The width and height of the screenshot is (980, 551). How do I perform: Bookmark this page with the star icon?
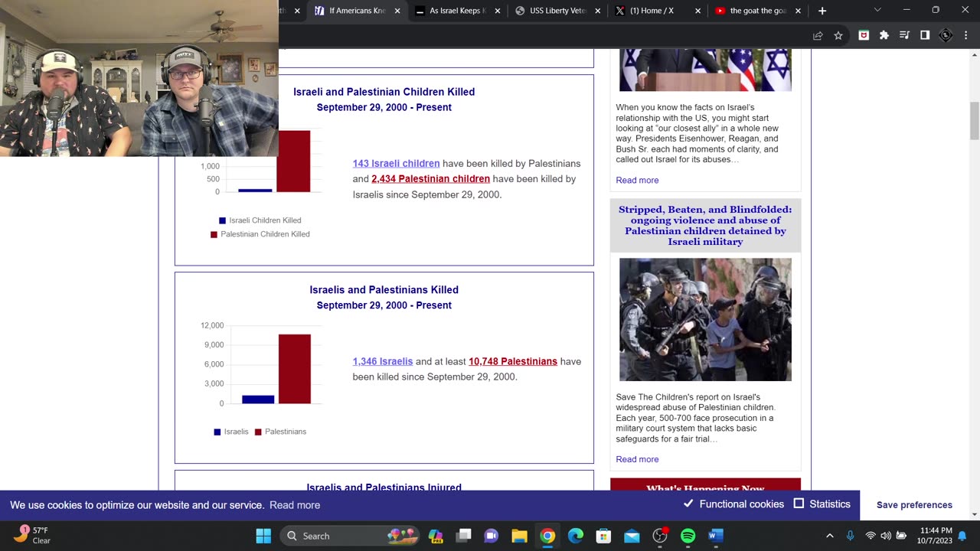(838, 35)
